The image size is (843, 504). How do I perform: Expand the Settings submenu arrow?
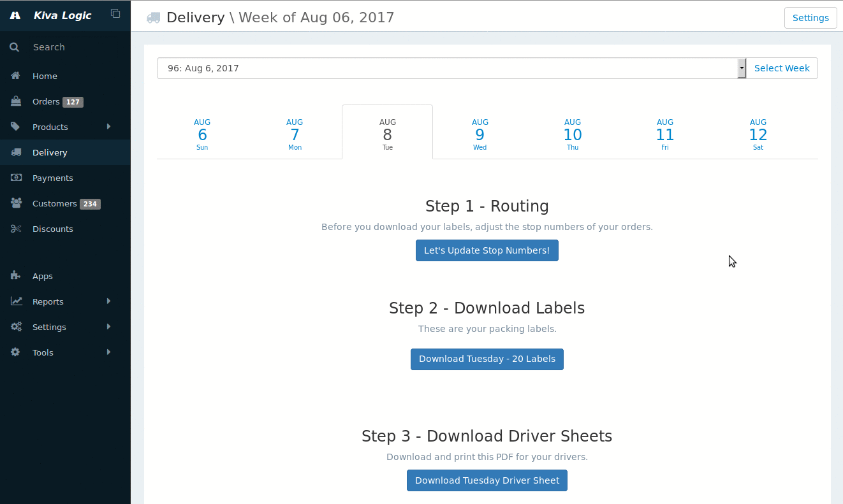(109, 327)
